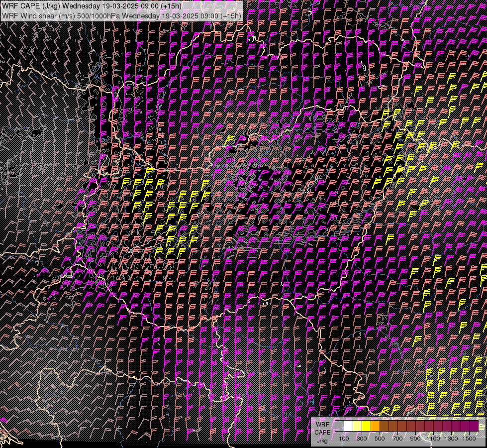Click the 100 legend value

point(344,439)
